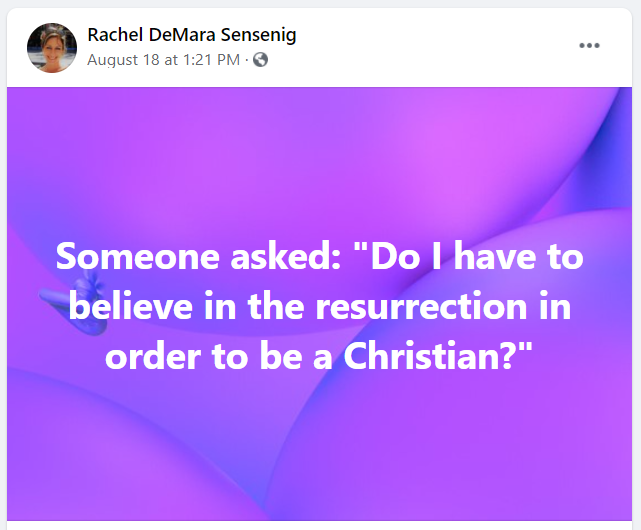The width and height of the screenshot is (641, 530).
Task: Click the white strip below the post image
Action: point(320,525)
